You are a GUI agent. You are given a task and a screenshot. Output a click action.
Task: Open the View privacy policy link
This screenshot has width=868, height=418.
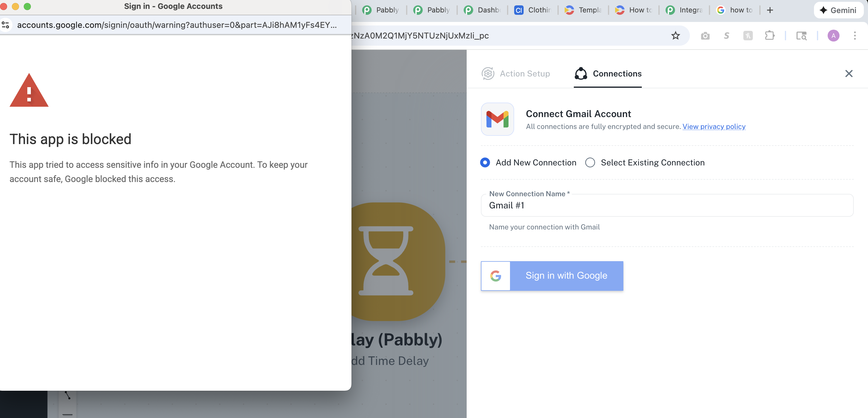pos(714,127)
